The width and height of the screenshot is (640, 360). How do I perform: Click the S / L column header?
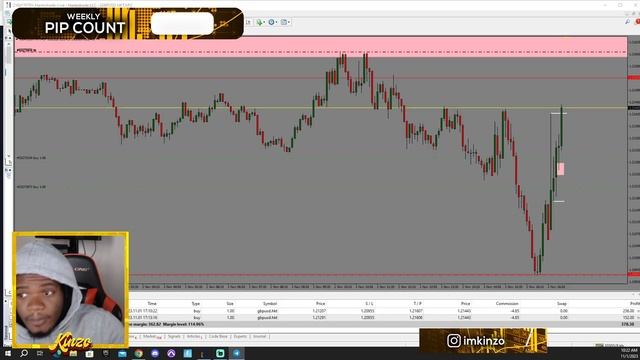(369, 304)
